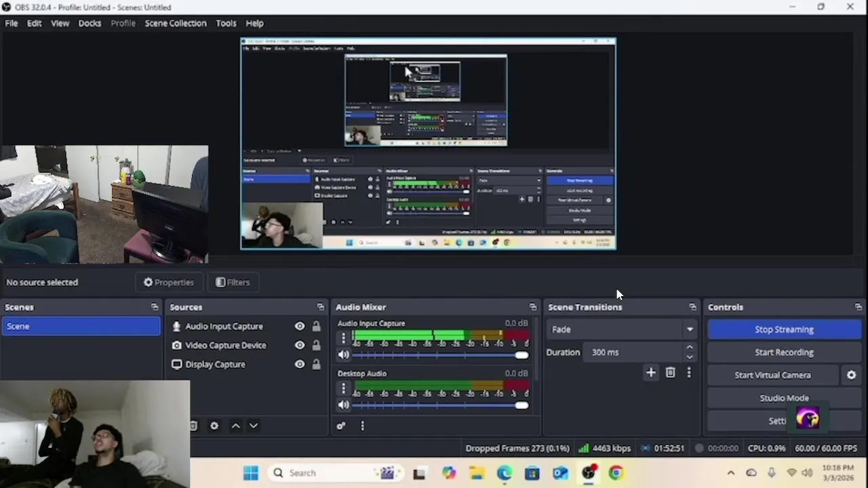Click the CPU: 0.9% status text

coord(766,448)
